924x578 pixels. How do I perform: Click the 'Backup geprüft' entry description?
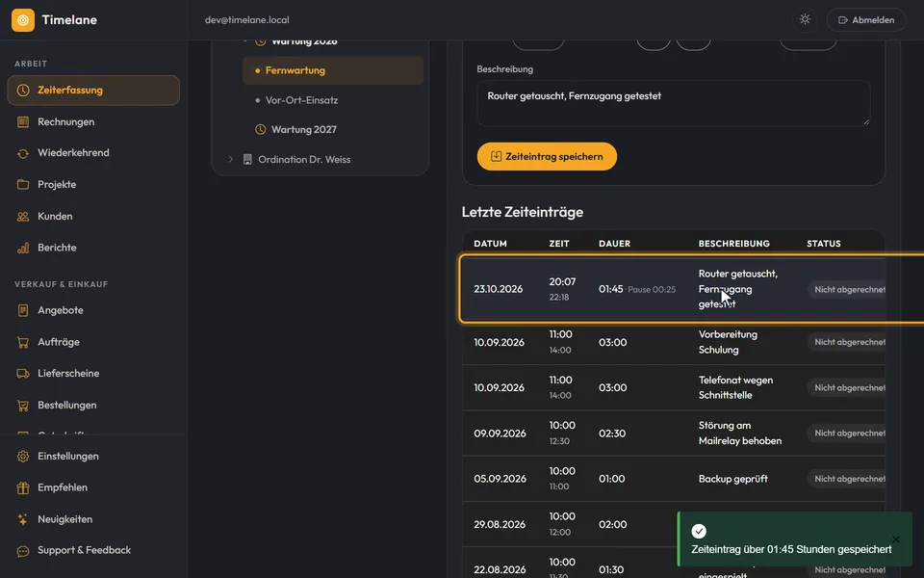tap(733, 479)
